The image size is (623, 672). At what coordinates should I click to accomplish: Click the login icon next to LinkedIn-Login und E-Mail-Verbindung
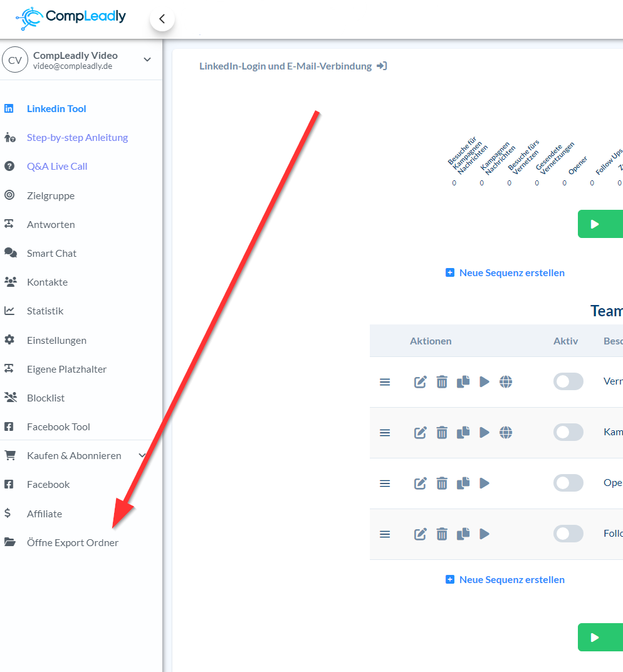(382, 66)
